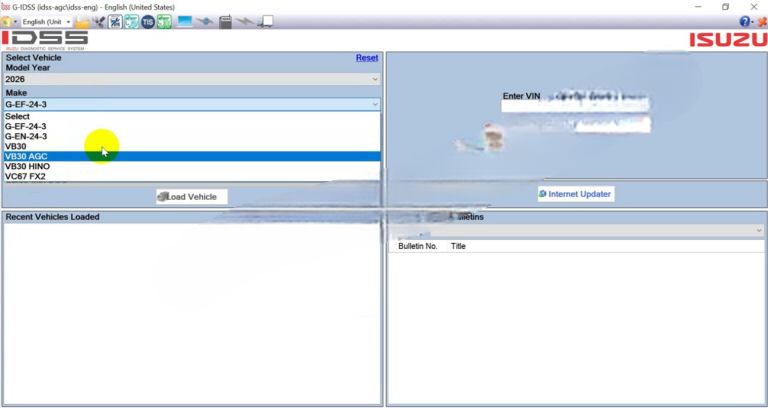Screen dimensions: 768x408
Task: Click the blue laptop toolbar icon
Action: pyautogui.click(x=185, y=22)
